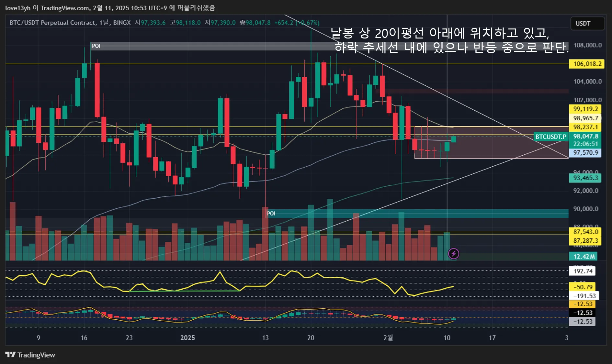The height and width of the screenshot is (364, 612).
Task: Select the 97,570.9 price label
Action: (x=585, y=153)
